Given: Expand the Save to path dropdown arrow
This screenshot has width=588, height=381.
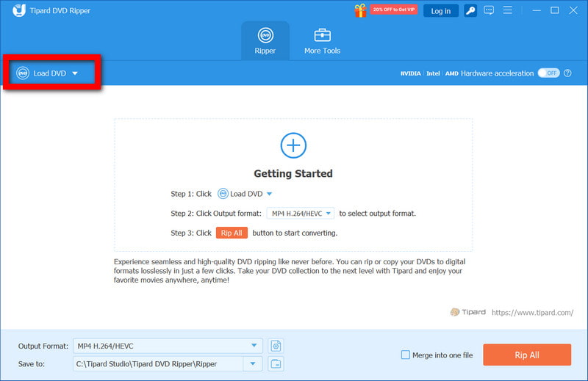Looking at the screenshot, I should 253,363.
